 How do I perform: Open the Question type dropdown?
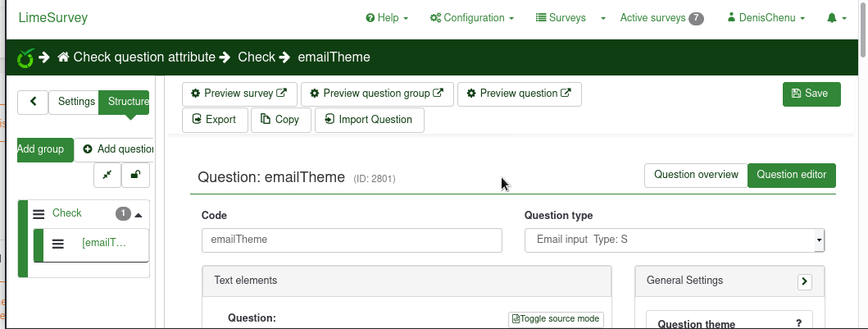[674, 240]
